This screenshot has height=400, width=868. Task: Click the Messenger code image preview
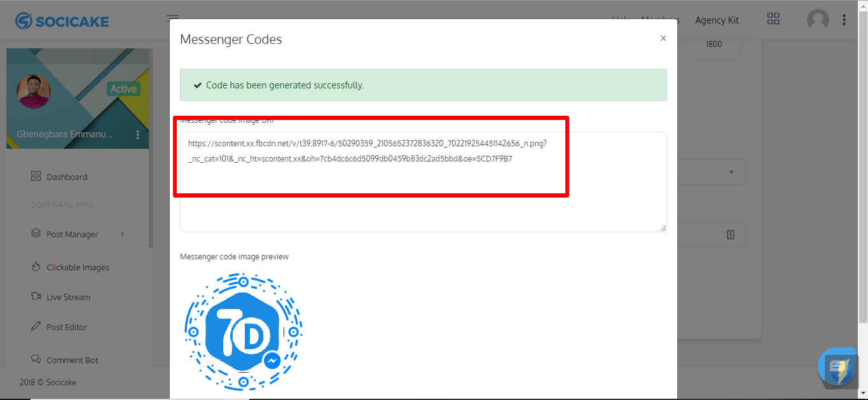pos(244,331)
